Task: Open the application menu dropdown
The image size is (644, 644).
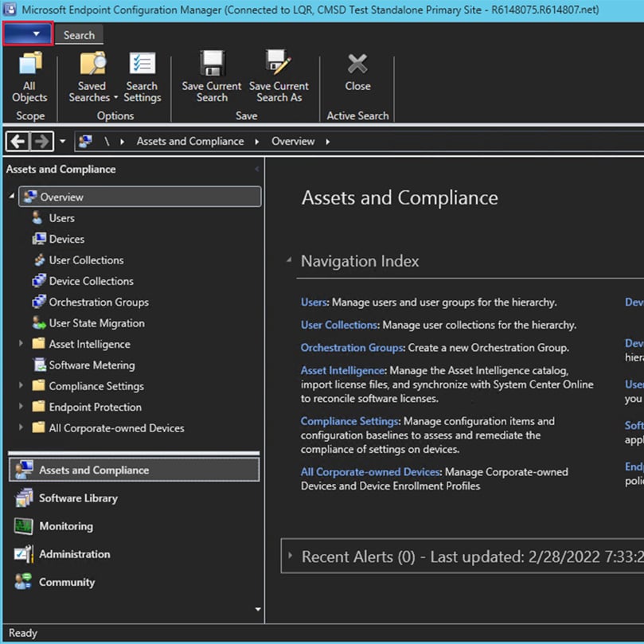Action: [28, 33]
